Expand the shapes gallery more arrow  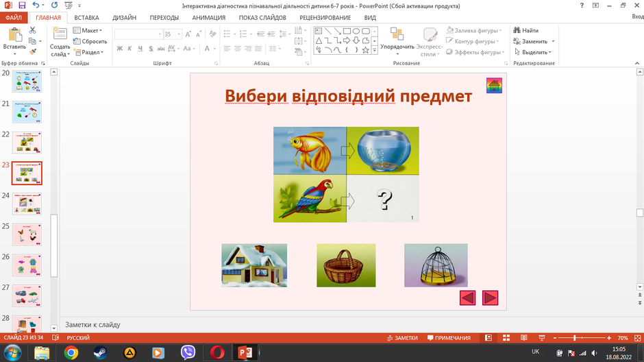374,50
